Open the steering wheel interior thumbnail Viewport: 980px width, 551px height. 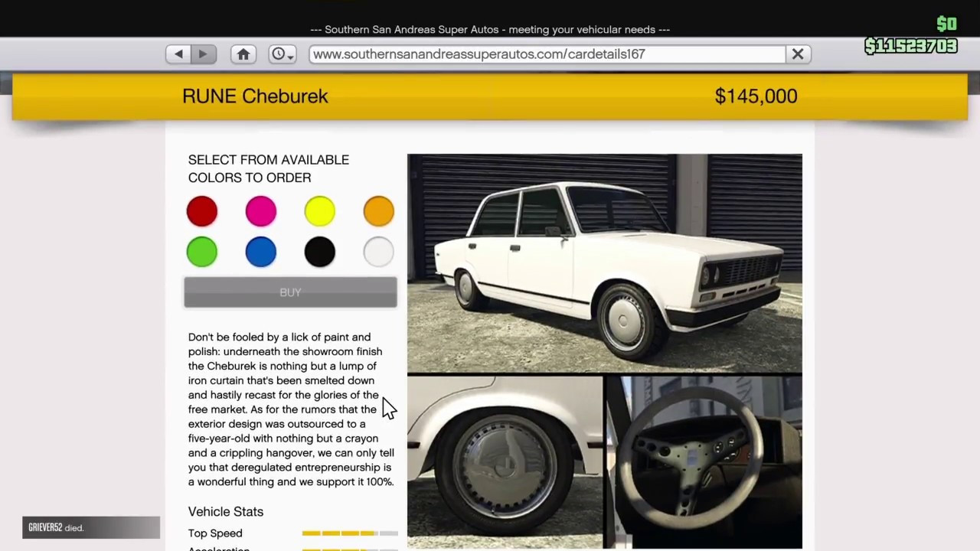coord(704,461)
